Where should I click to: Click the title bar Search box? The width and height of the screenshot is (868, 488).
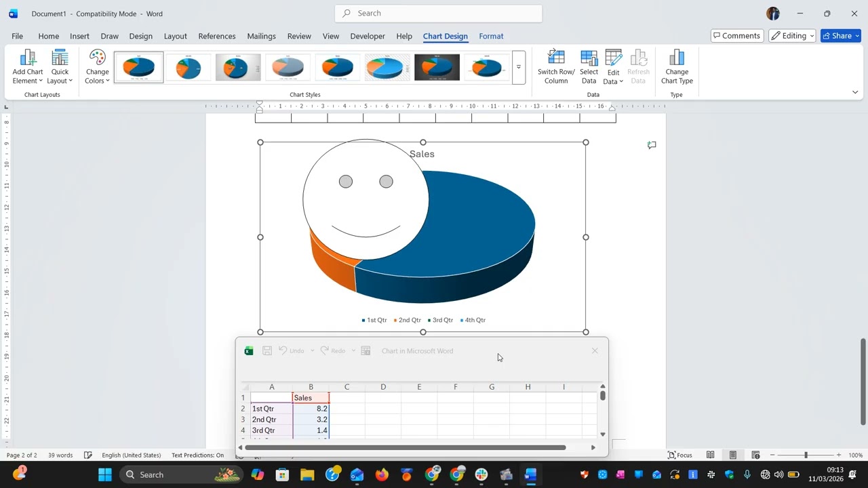pyautogui.click(x=438, y=13)
